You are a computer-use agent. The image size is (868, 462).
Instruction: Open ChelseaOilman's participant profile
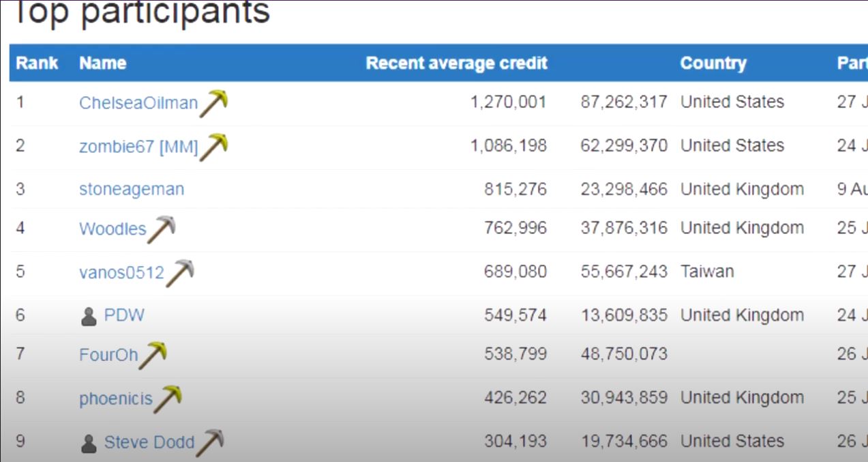click(x=138, y=103)
